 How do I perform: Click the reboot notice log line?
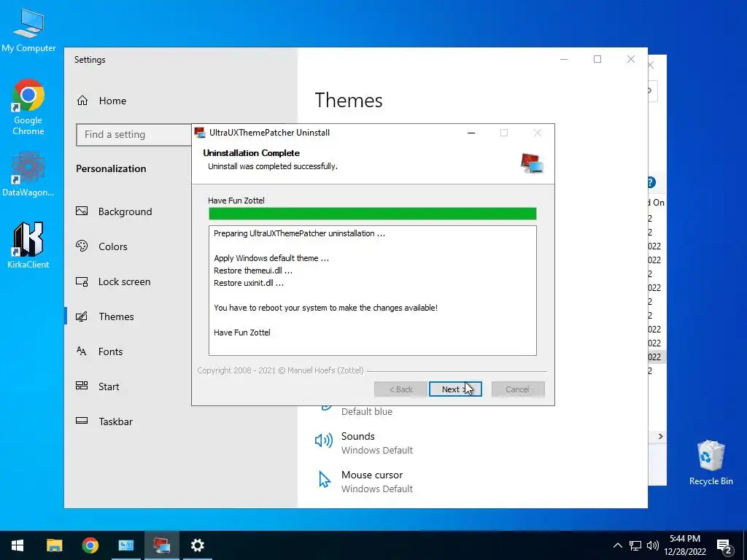tap(325, 308)
